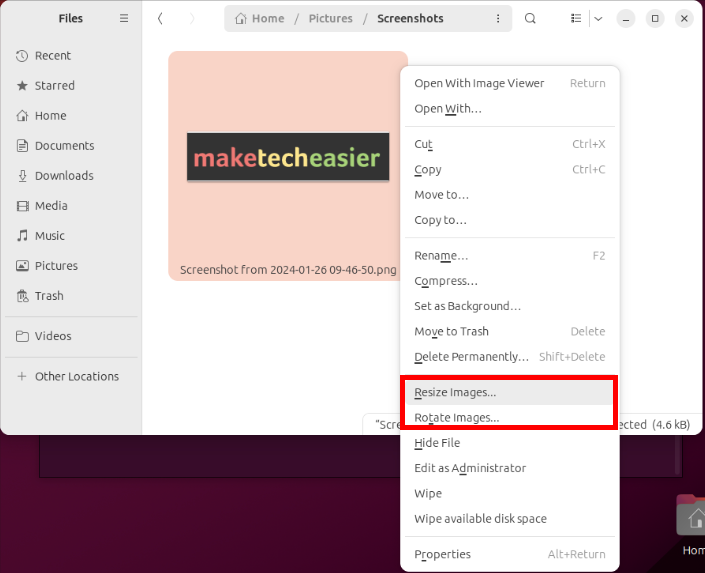Select Hide File in the context menu

pyautogui.click(x=509, y=443)
